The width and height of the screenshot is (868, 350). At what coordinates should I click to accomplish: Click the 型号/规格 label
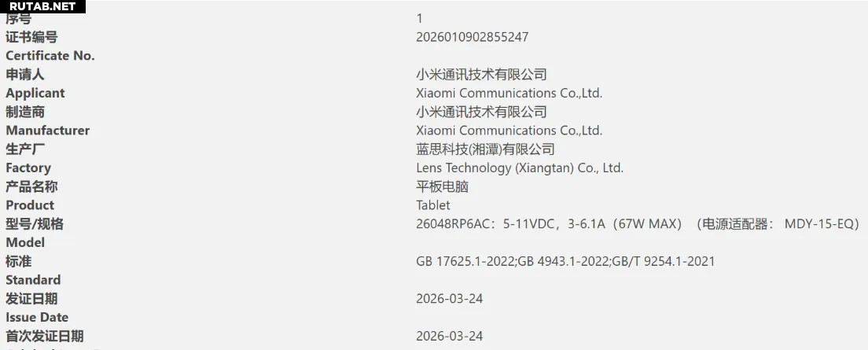[x=35, y=224]
